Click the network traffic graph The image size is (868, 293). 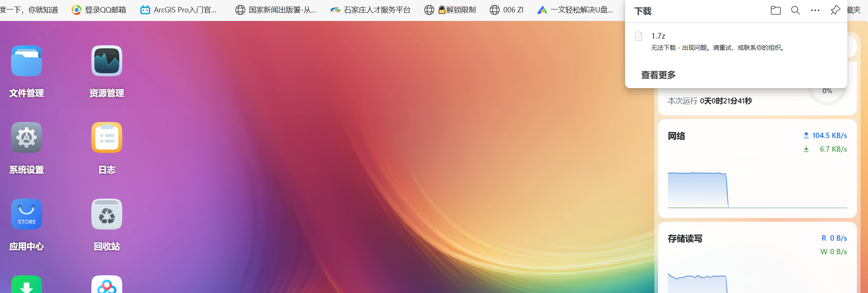757,190
